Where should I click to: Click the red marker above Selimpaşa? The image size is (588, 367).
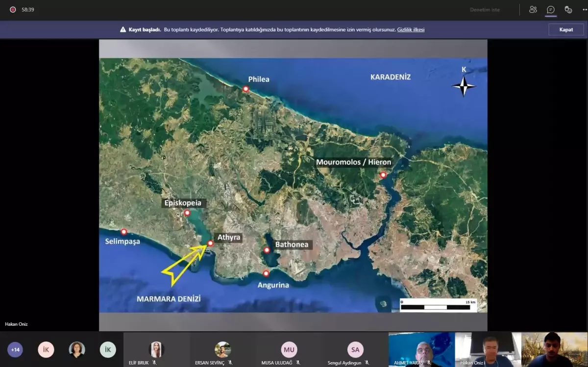click(x=124, y=232)
